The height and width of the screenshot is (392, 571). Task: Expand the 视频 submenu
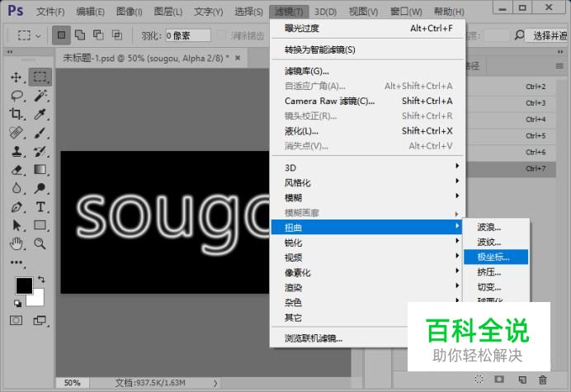(x=368, y=257)
